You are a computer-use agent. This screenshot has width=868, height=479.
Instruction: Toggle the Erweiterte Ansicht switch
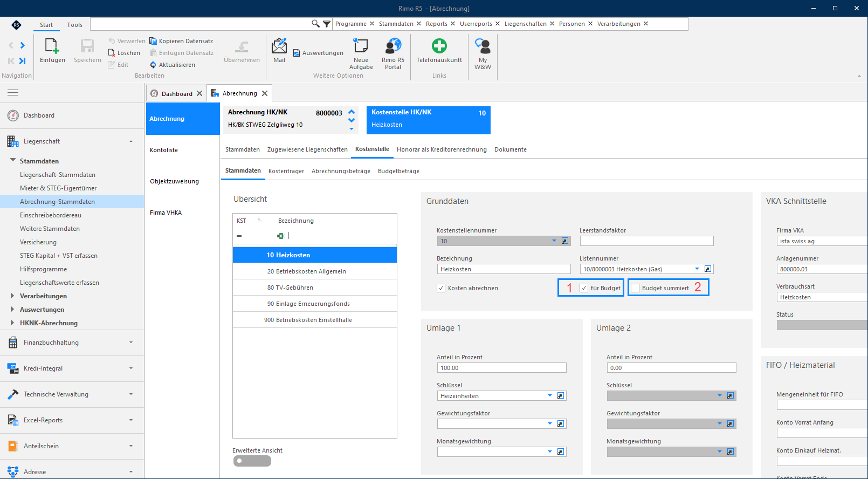point(252,461)
